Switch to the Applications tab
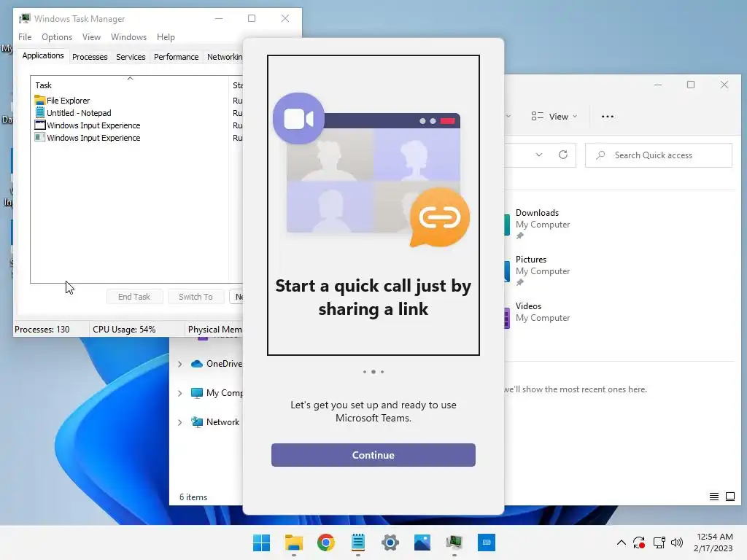Image resolution: width=747 pixels, height=560 pixels. (x=43, y=55)
